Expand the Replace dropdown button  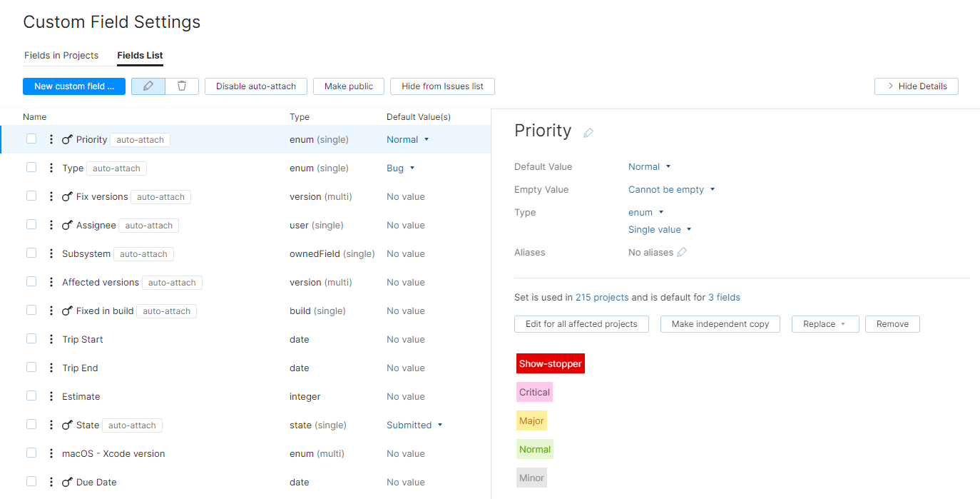tap(825, 323)
